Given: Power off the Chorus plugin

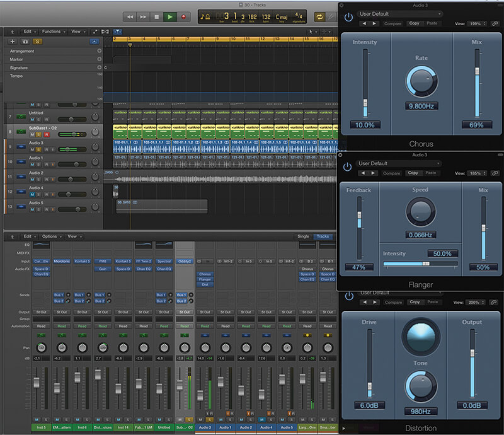Looking at the screenshot, I should [x=348, y=17].
